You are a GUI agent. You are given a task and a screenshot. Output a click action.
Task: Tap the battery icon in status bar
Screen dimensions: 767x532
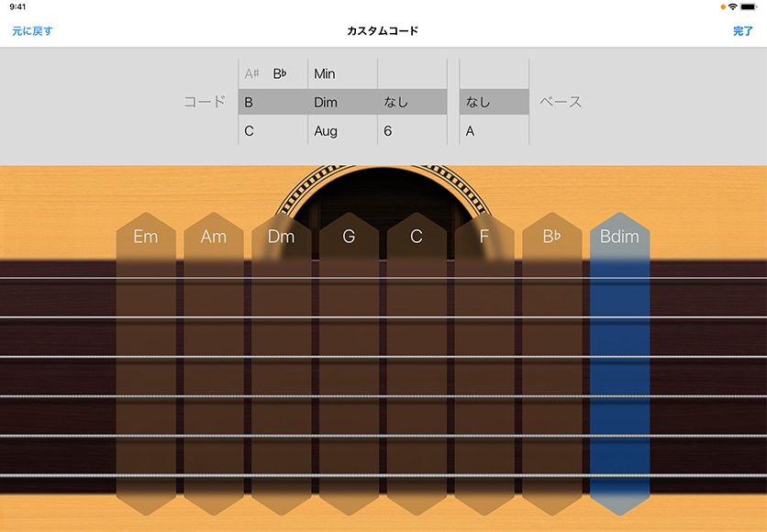coord(748,6)
